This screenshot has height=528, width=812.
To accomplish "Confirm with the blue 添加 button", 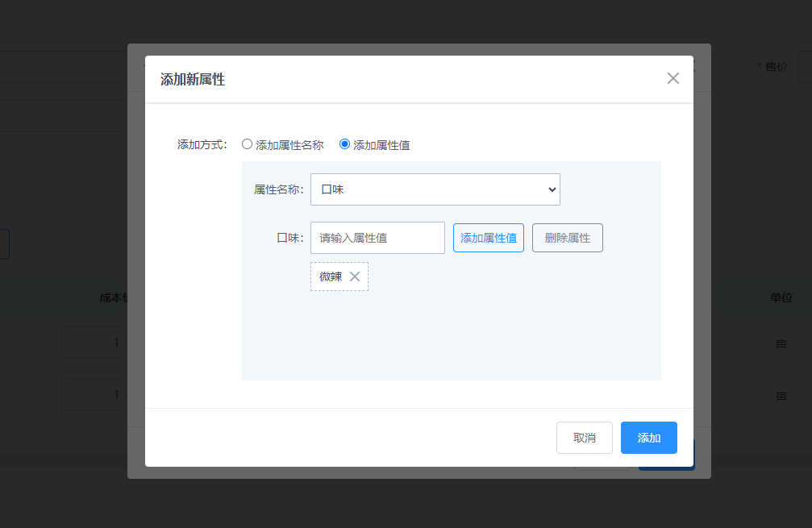I will tap(648, 438).
